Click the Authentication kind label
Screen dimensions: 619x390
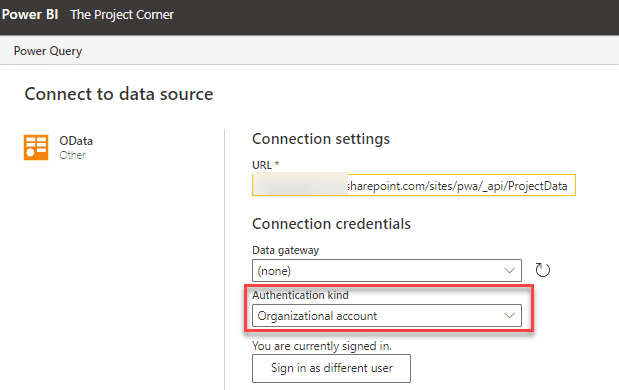pos(300,295)
